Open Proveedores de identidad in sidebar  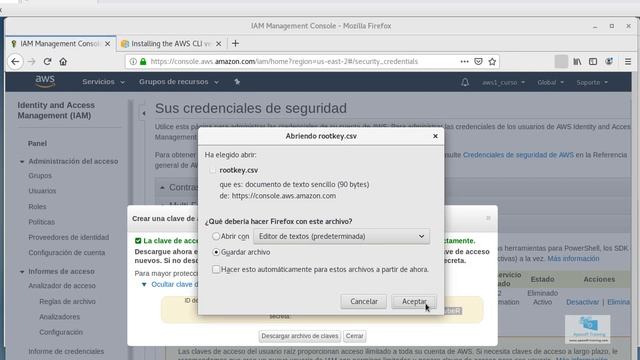(69, 237)
